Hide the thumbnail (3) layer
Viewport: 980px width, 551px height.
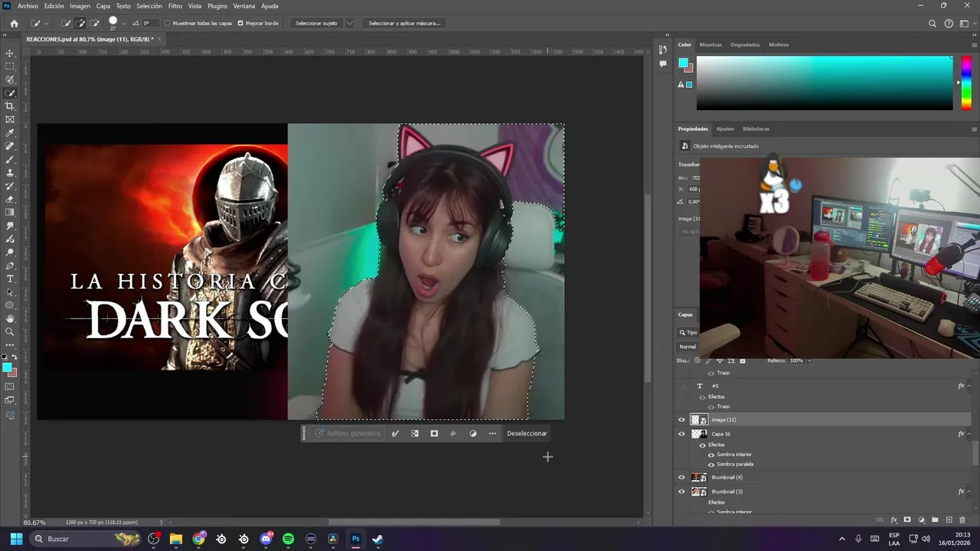pos(681,491)
